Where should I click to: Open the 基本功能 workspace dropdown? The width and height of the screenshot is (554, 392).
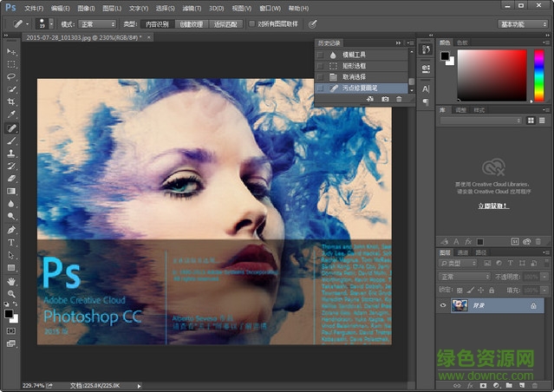point(523,24)
